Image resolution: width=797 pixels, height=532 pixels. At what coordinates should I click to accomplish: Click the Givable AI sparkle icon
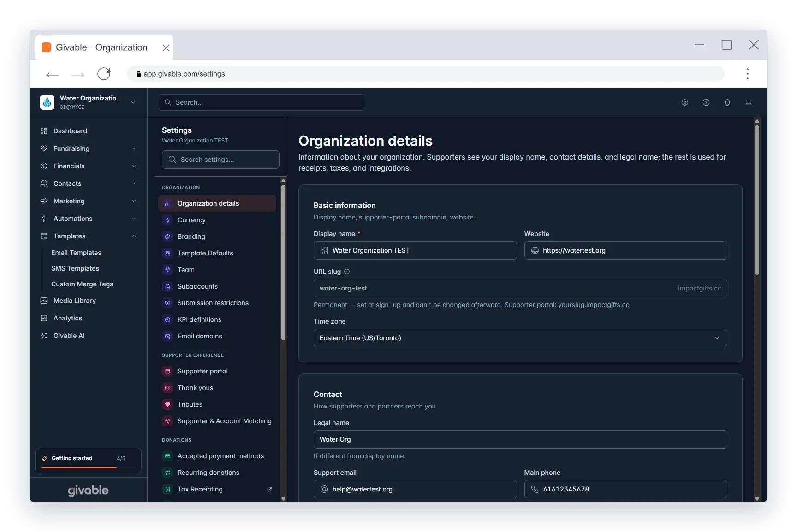tap(44, 336)
